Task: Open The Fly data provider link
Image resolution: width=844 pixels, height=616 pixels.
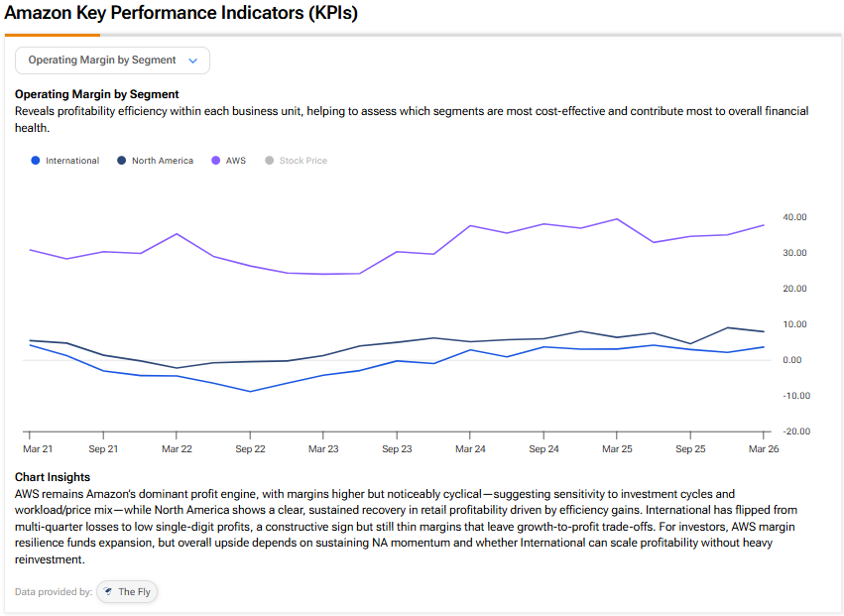Action: click(127, 592)
